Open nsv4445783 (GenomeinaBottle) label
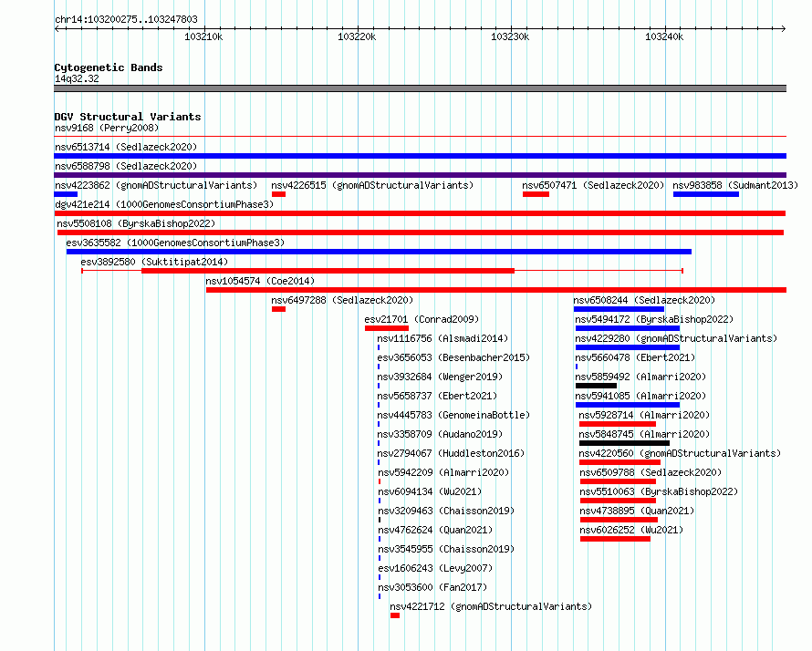The width and height of the screenshot is (812, 651). pyautogui.click(x=453, y=415)
